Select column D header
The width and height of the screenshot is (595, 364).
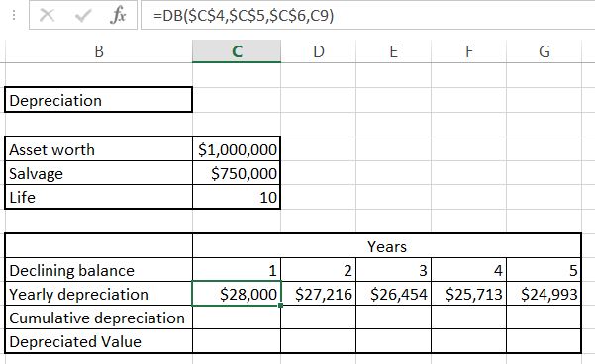tap(319, 51)
